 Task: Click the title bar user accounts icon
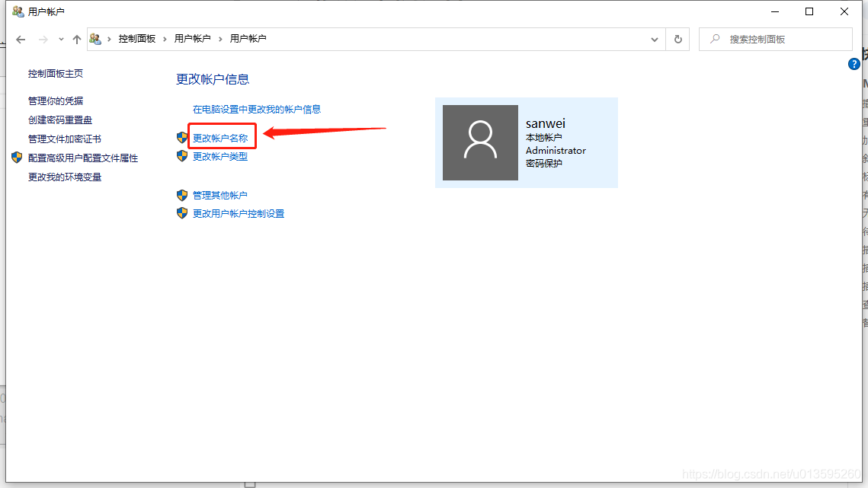tap(18, 11)
